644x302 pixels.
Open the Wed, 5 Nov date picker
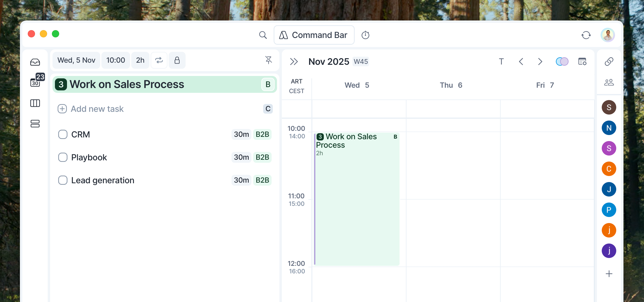point(76,60)
